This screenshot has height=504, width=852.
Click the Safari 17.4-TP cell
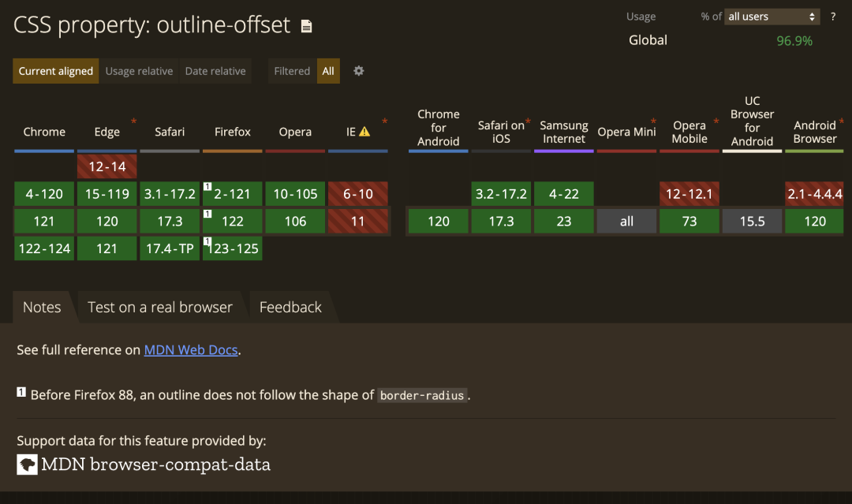(170, 248)
